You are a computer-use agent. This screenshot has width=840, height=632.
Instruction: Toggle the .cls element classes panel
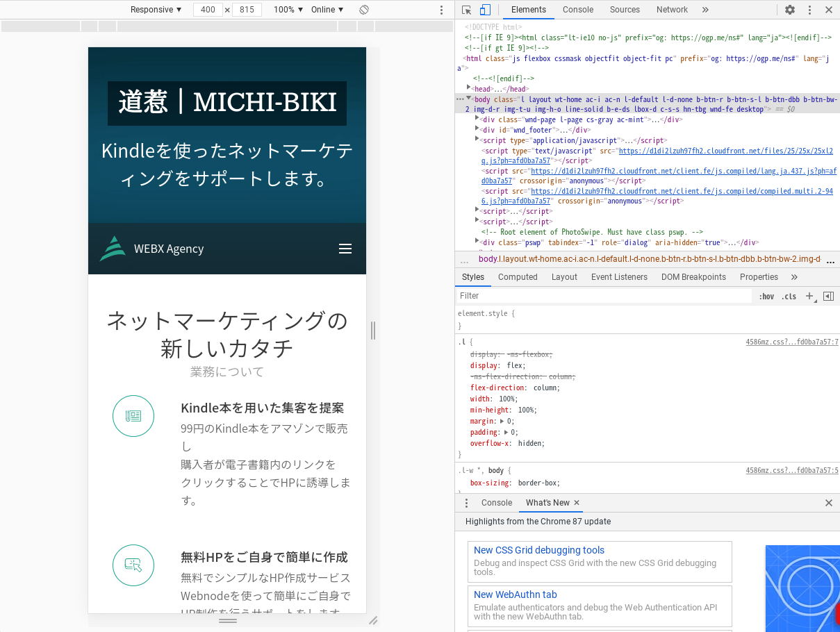(x=789, y=297)
